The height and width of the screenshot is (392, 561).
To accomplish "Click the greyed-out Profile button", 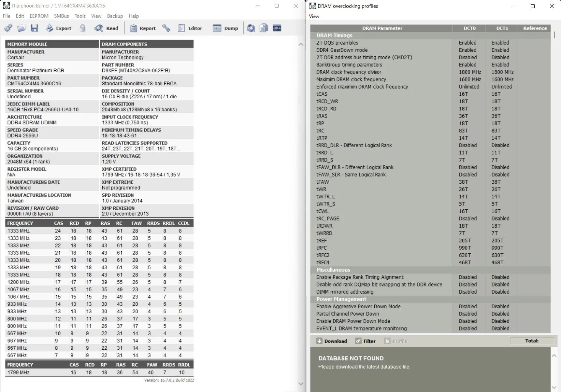I will [x=396, y=341].
